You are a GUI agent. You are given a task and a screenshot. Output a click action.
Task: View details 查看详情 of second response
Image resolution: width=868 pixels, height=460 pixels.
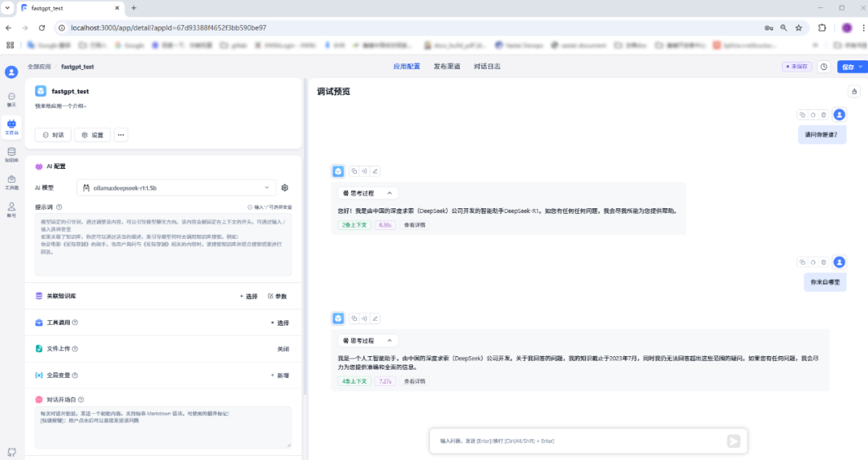coord(415,381)
